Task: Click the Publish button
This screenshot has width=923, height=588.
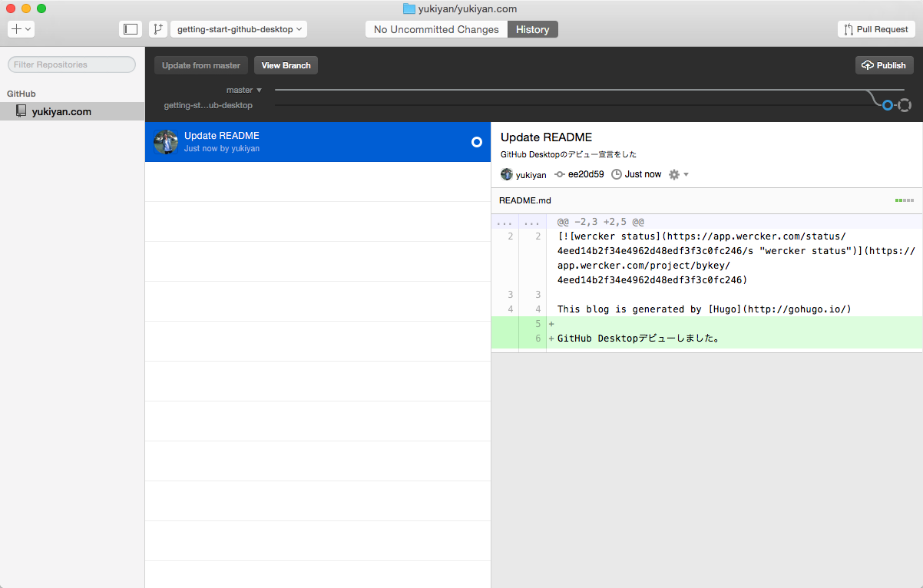Action: [884, 65]
